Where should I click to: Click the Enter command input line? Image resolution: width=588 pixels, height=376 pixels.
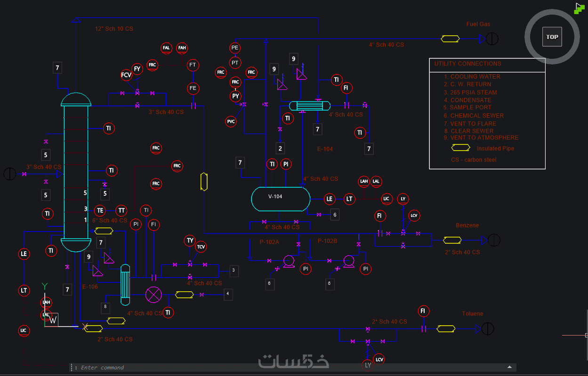292,368
